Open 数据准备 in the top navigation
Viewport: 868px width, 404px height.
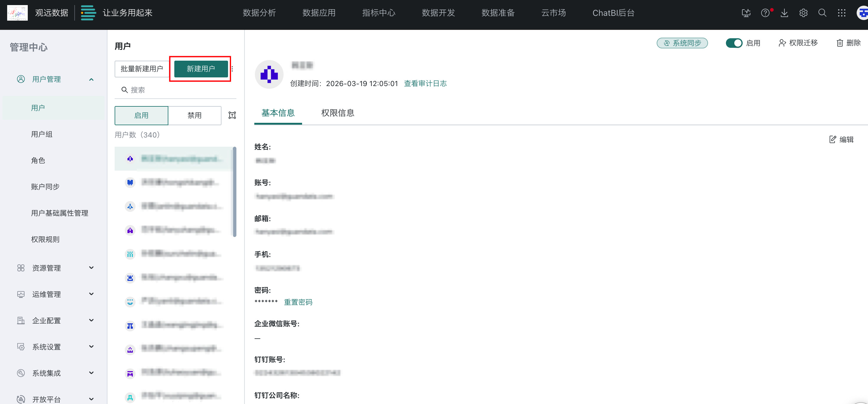pyautogui.click(x=498, y=13)
